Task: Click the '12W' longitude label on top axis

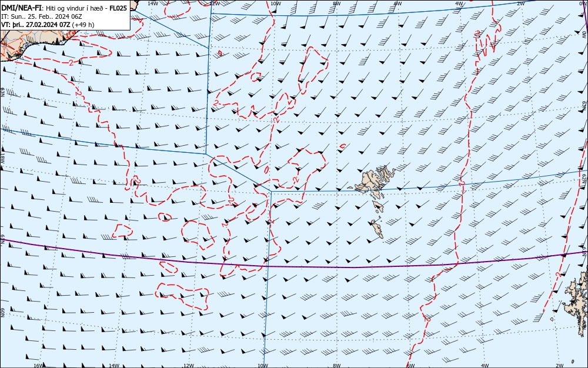Action: coord(215,3)
